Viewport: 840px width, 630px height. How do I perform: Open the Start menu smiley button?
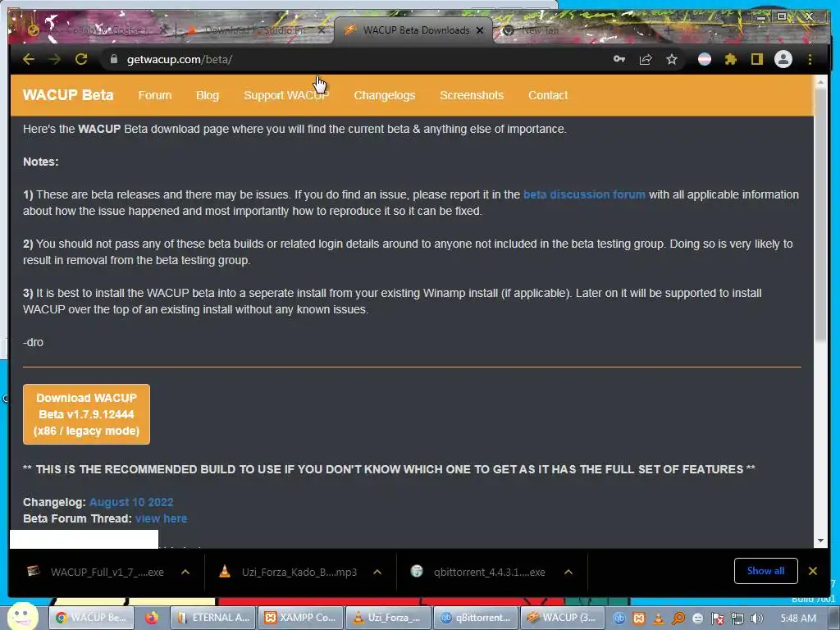[22, 617]
